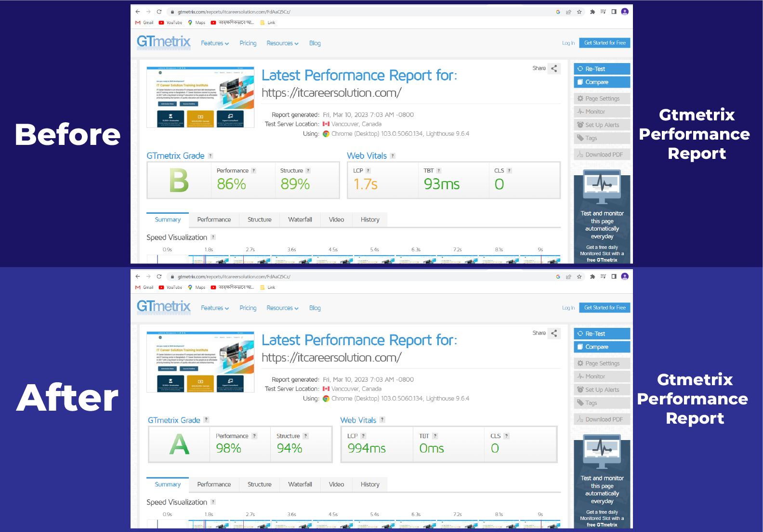Image resolution: width=763 pixels, height=532 pixels.
Task: Open the Waterfall tab in the After report
Action: click(x=300, y=484)
